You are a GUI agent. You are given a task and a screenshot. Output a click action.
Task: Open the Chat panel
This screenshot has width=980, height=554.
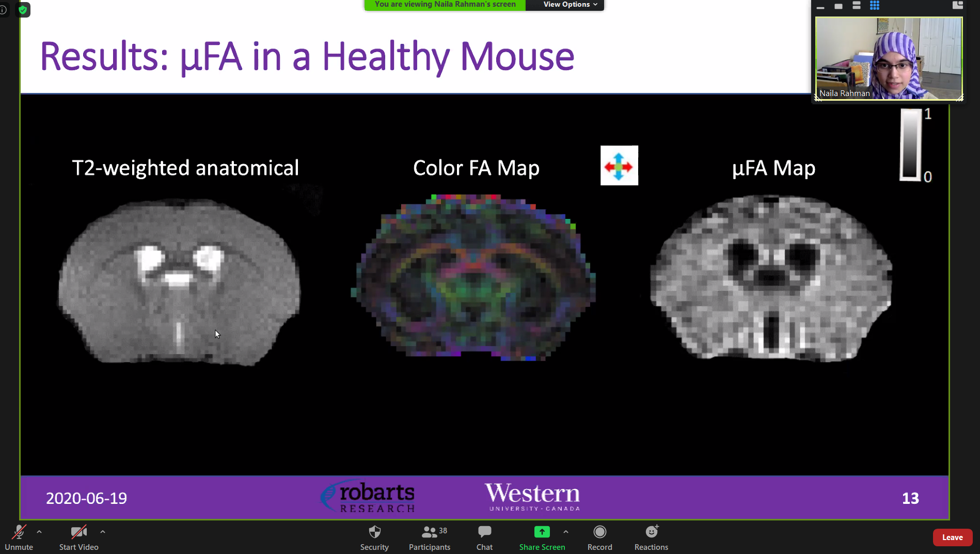coord(484,537)
